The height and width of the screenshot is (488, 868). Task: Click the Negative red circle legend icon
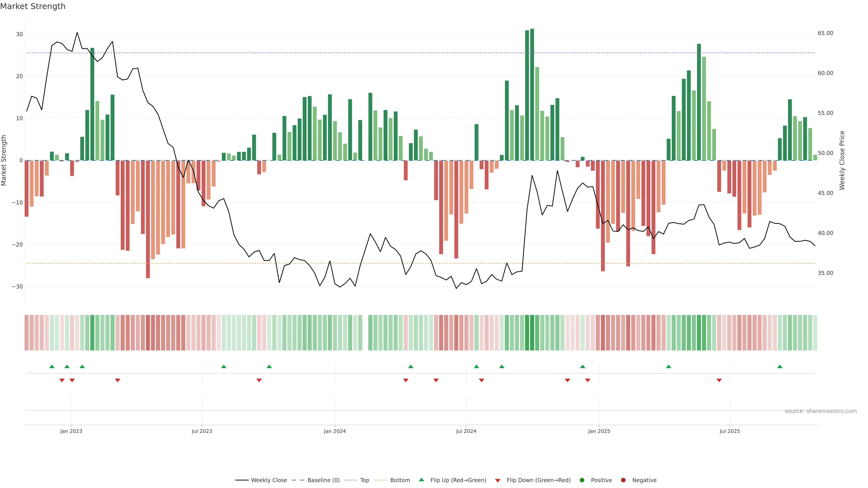[623, 480]
